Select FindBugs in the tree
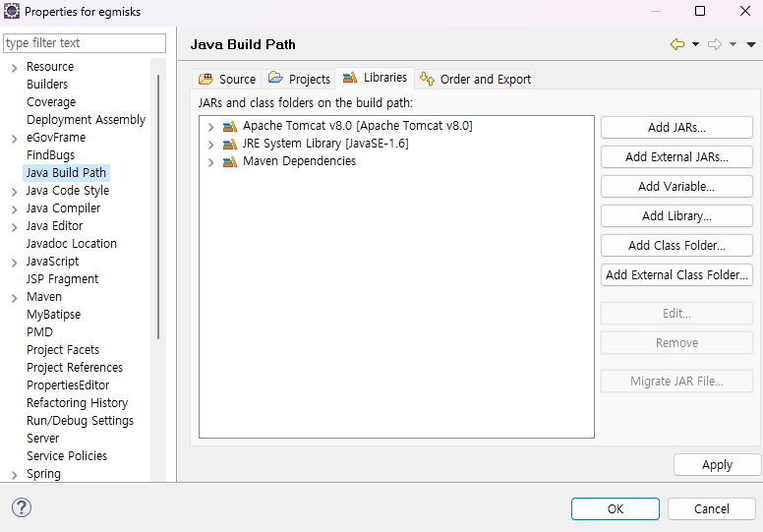The height and width of the screenshot is (532, 763). (x=50, y=155)
